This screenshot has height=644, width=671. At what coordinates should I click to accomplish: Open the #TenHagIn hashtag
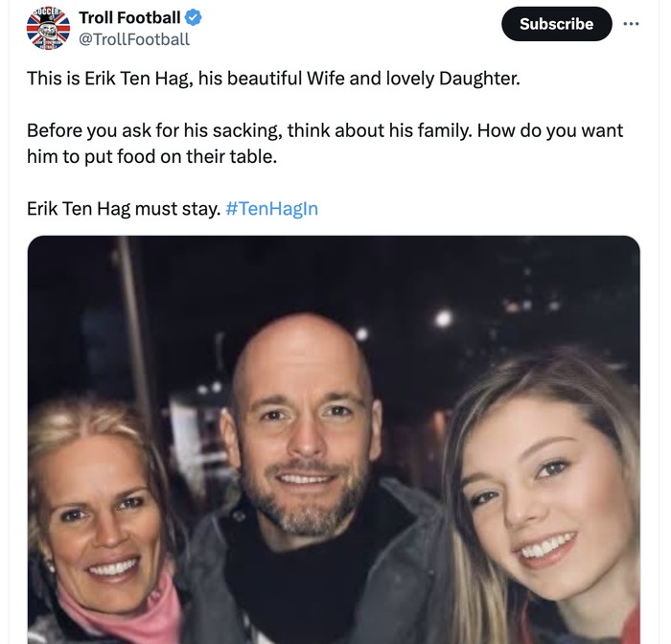click(272, 208)
